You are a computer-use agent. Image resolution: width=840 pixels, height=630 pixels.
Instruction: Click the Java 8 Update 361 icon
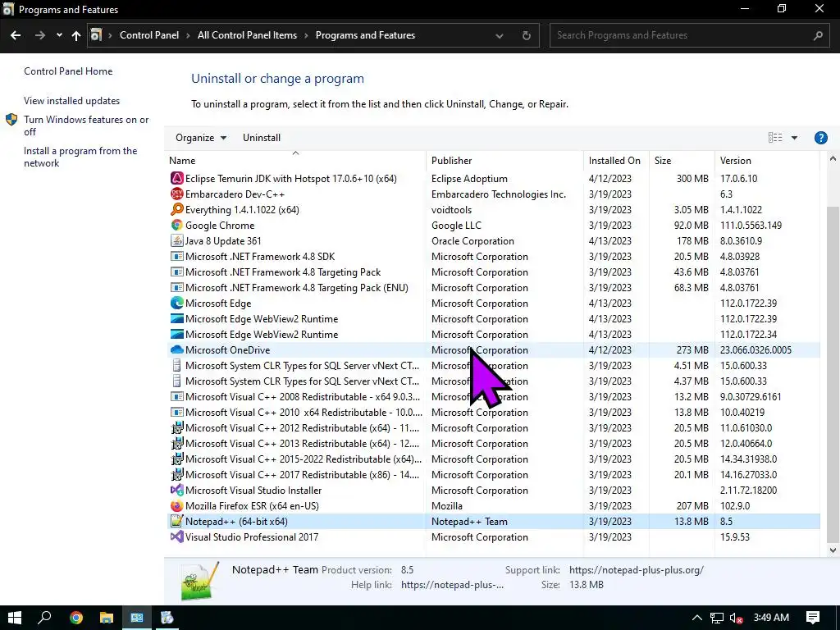tap(177, 240)
